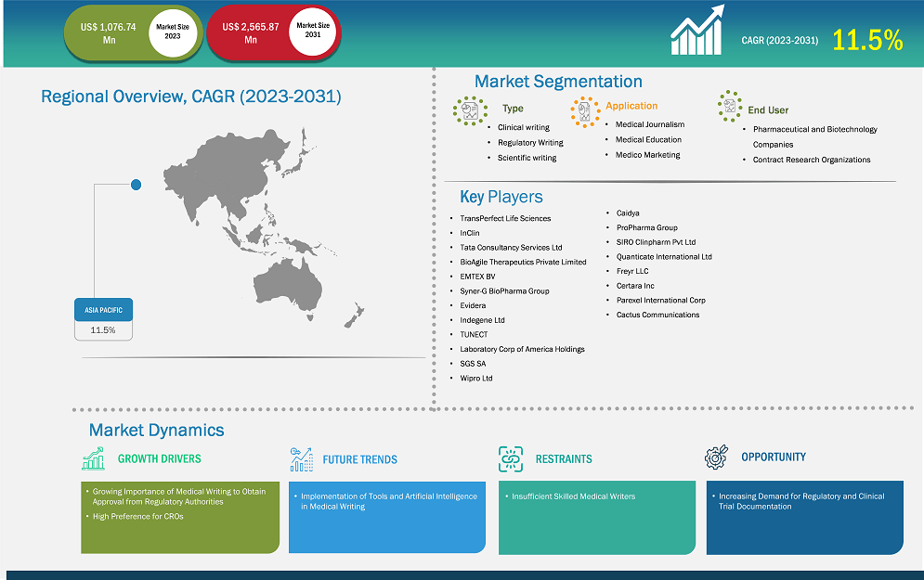Click Laboratory Corp of America Holdings entry
Screen dimensions: 924x580
pos(522,349)
